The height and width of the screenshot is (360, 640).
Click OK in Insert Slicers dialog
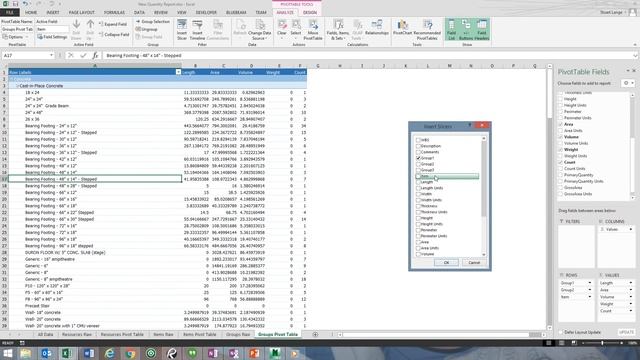click(446, 262)
